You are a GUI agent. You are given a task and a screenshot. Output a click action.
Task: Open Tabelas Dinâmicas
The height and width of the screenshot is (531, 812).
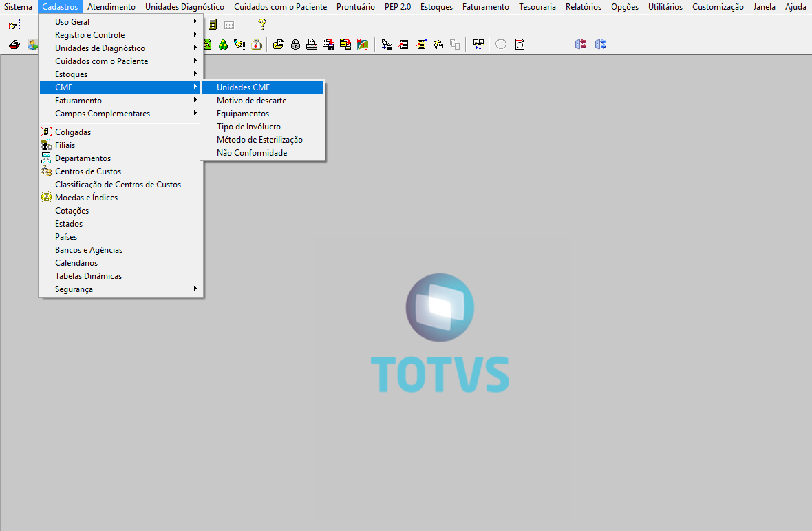pyautogui.click(x=120, y=276)
